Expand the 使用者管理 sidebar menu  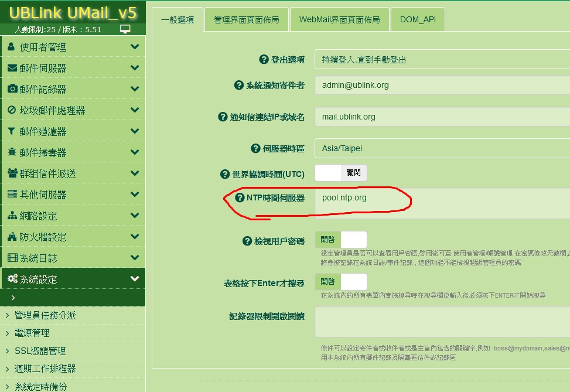coord(72,47)
